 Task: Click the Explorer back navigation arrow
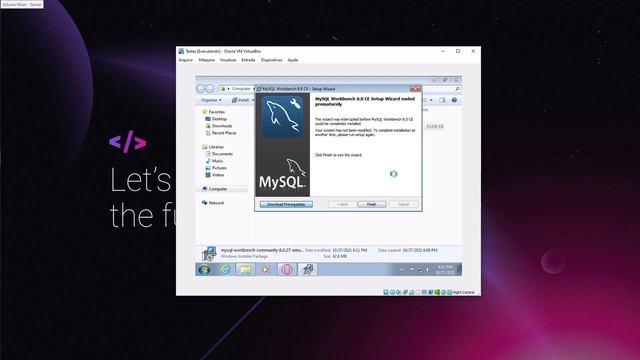[201, 89]
